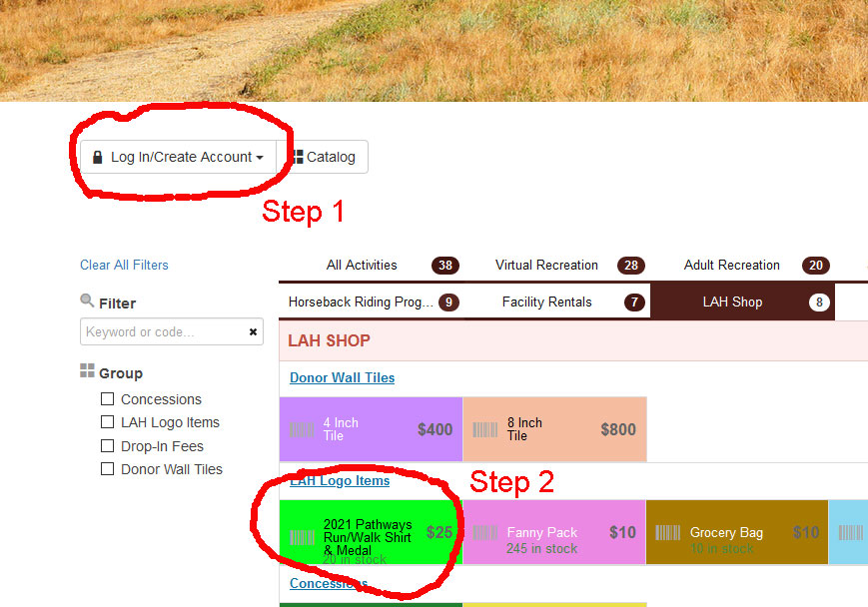This screenshot has width=868, height=607.
Task: Tick the Drop-In Fees checkbox
Action: (x=108, y=446)
